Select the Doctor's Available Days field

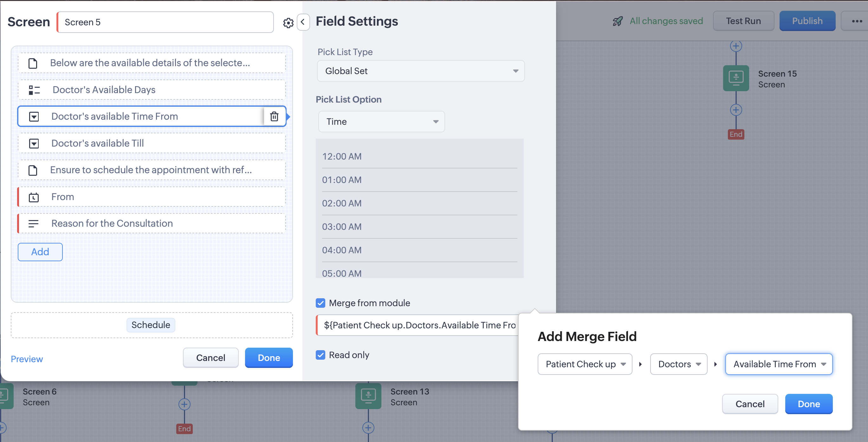click(x=152, y=90)
